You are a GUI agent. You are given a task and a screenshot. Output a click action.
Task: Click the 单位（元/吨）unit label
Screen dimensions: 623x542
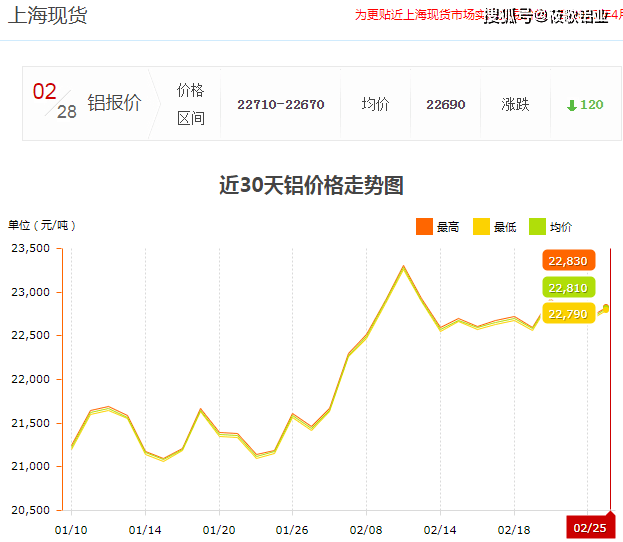click(42, 225)
